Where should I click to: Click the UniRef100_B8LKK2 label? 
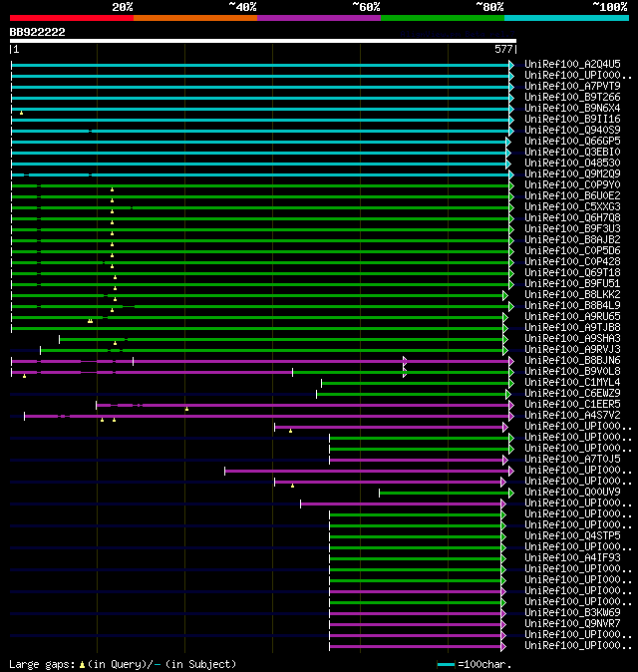[x=572, y=295]
